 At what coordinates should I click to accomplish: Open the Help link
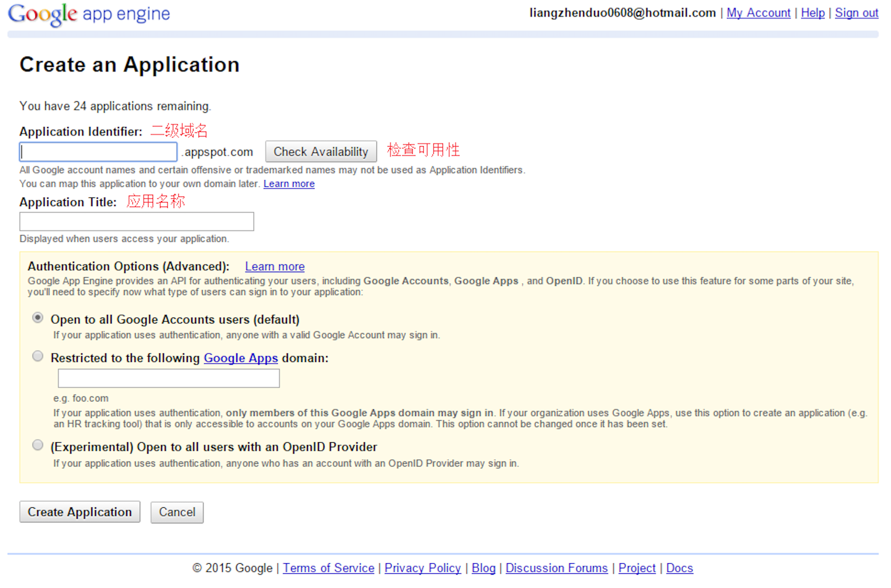pos(813,13)
